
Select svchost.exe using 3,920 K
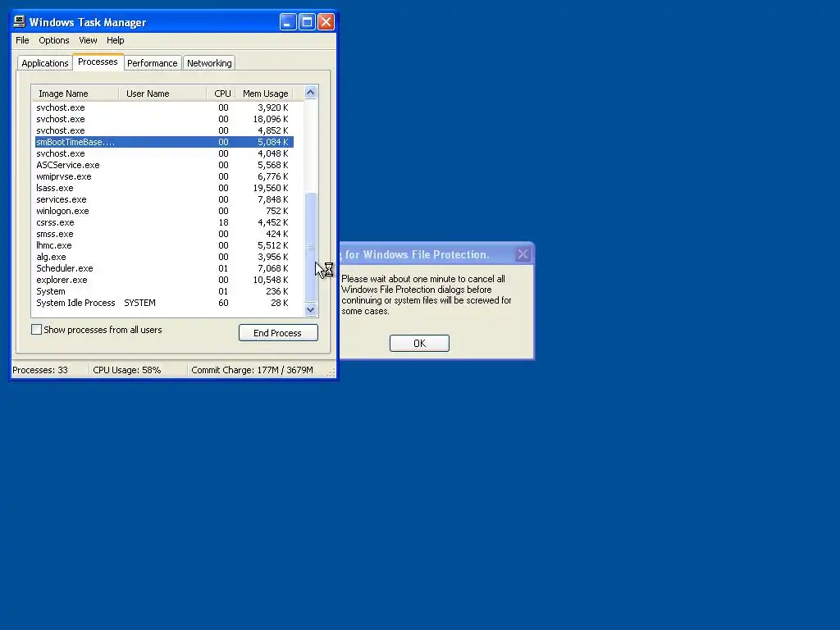click(x=164, y=107)
